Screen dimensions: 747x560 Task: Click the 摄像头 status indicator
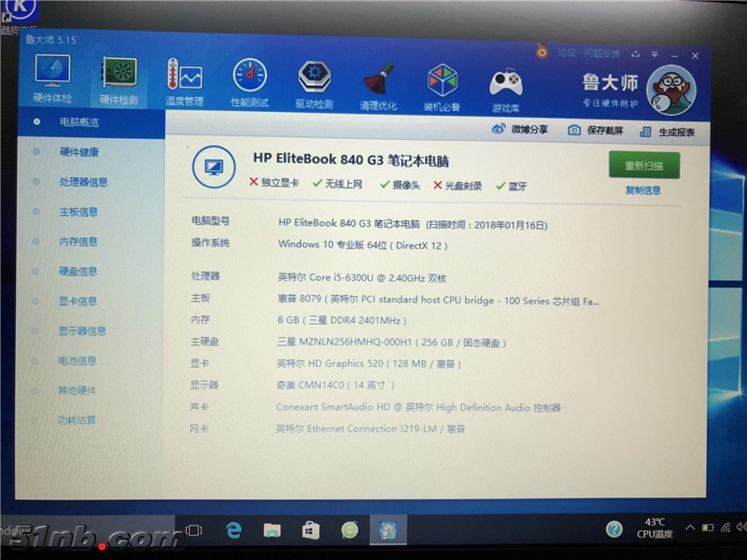pyautogui.click(x=401, y=185)
